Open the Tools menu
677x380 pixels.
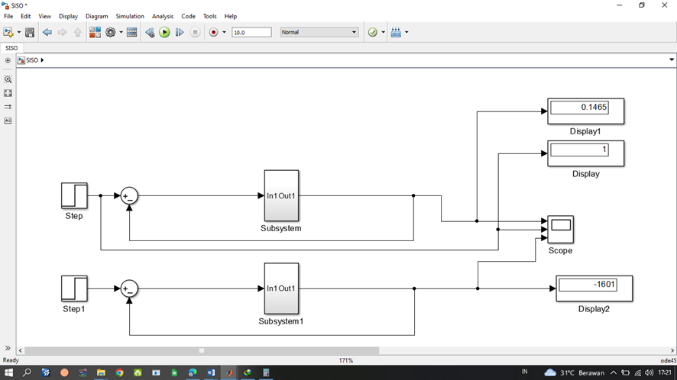point(210,16)
